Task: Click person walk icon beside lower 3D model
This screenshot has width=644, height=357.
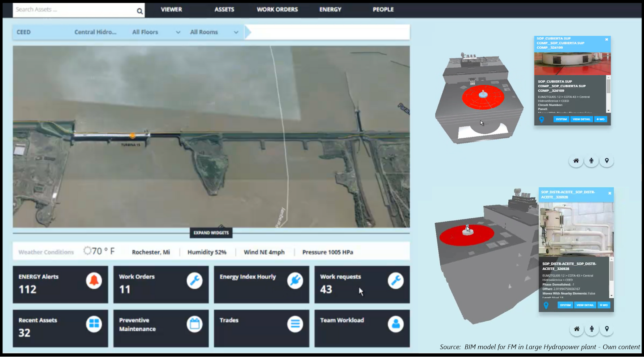Action: 592,329
